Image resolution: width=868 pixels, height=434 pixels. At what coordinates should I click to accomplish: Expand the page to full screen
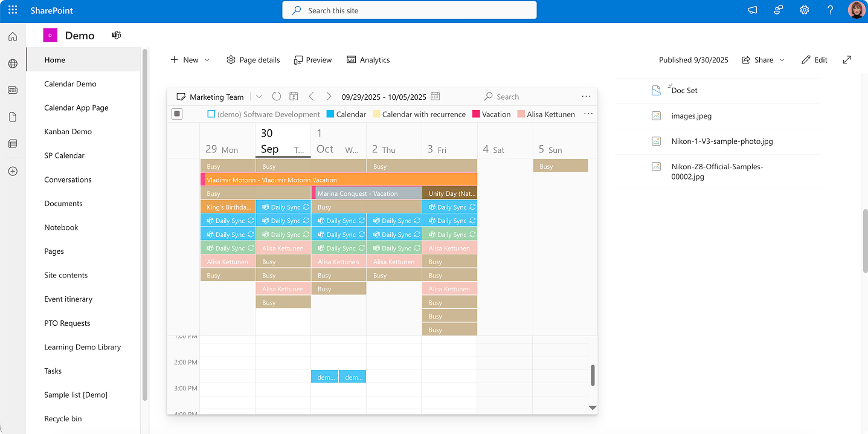pyautogui.click(x=847, y=60)
